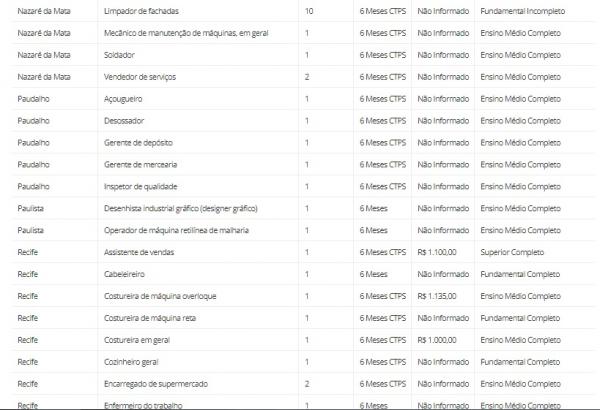Viewport: 600px width, 410px height.
Task: Click the Soldador job title
Action: 119,55
